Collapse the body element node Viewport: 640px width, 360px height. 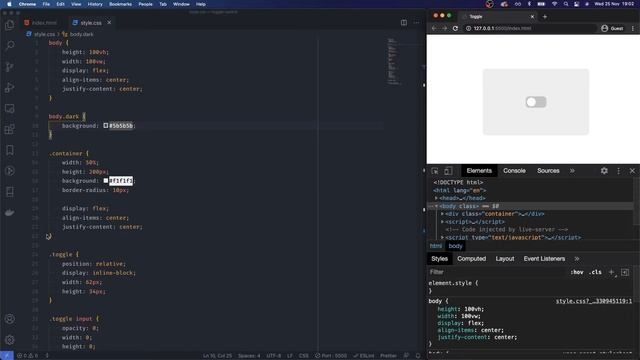coord(436,206)
